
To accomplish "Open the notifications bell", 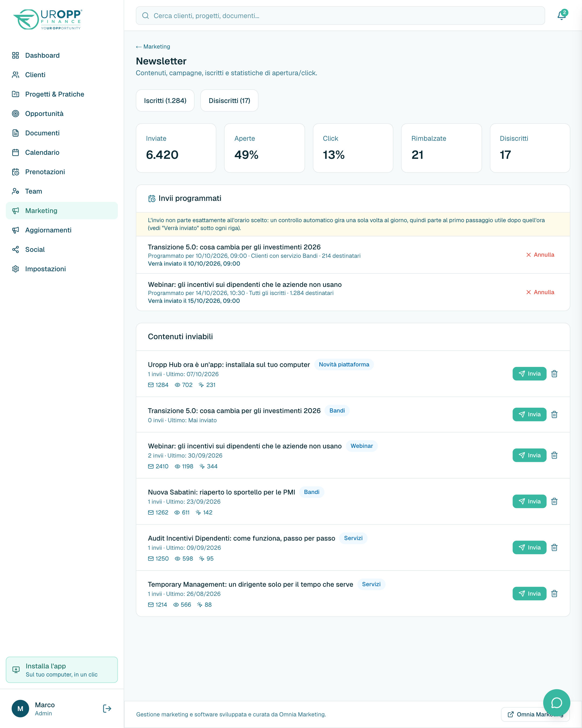I will point(562,16).
